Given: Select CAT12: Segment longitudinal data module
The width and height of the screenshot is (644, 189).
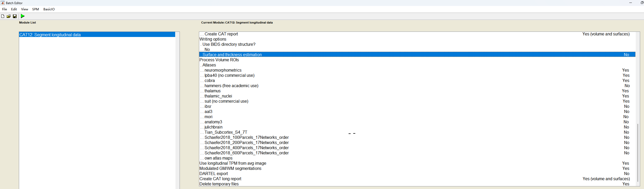Looking at the screenshot, I should tap(50, 35).
